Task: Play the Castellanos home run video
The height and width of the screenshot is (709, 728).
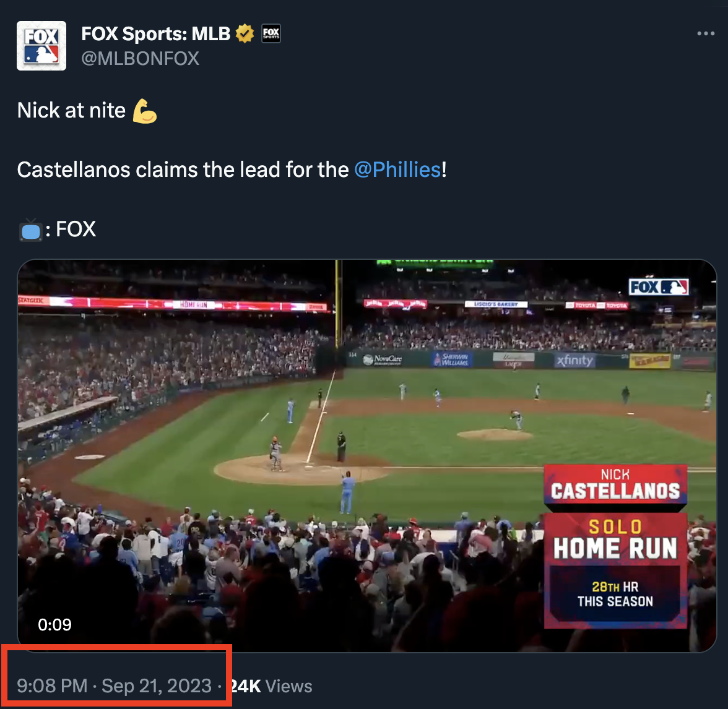Action: [x=366, y=455]
